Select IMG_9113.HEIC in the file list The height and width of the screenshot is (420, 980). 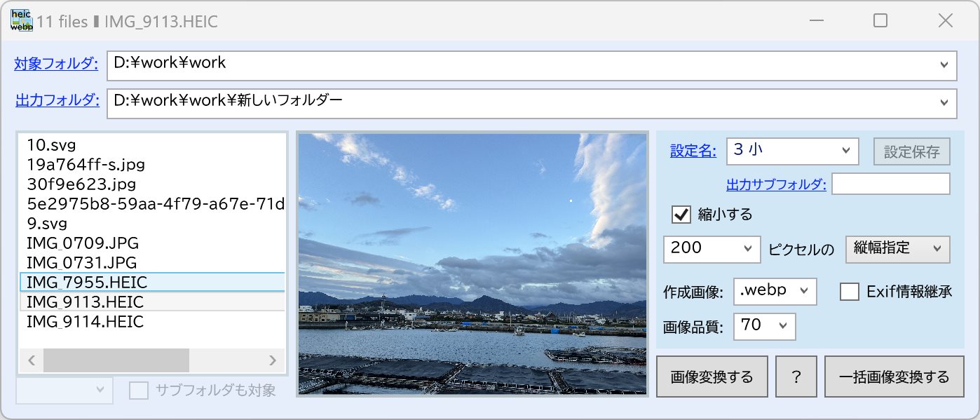(x=152, y=302)
